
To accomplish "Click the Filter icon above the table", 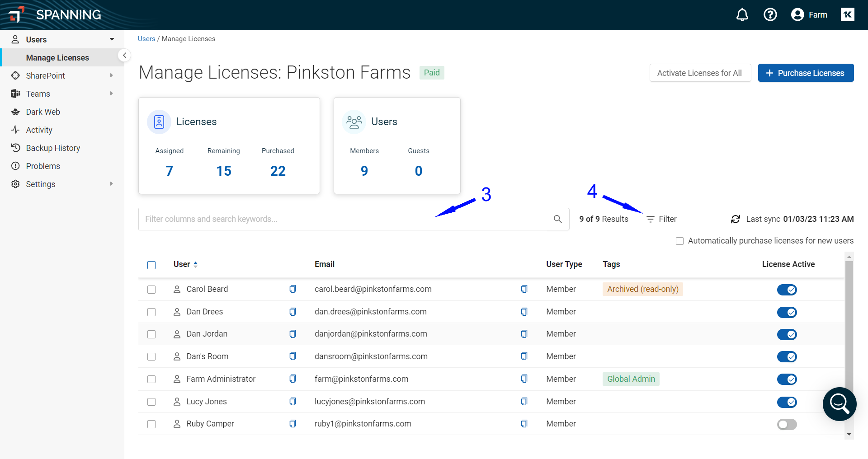I will click(651, 219).
